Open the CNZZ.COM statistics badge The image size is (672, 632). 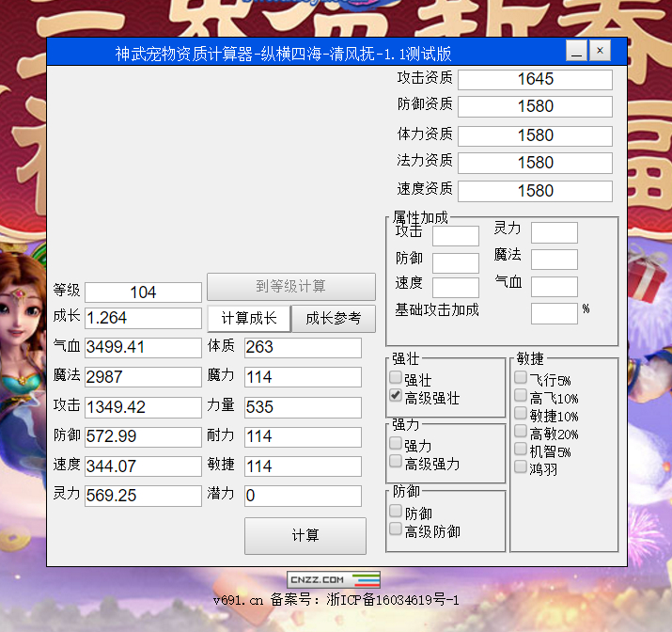click(x=334, y=579)
